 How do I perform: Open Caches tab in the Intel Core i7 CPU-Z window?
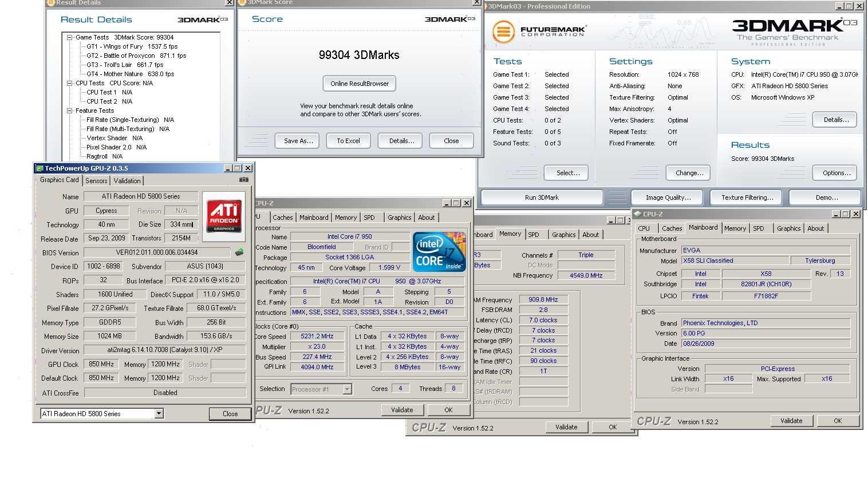click(283, 218)
